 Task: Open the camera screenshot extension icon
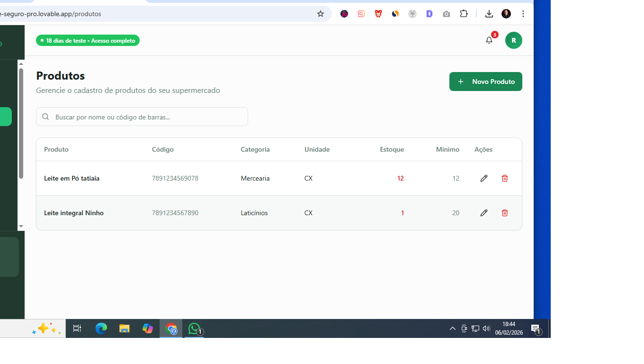[x=446, y=14]
